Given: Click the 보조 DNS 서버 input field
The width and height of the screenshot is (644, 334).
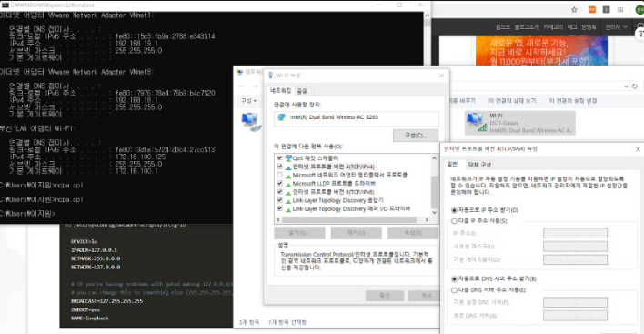Looking at the screenshot, I should [x=575, y=316].
